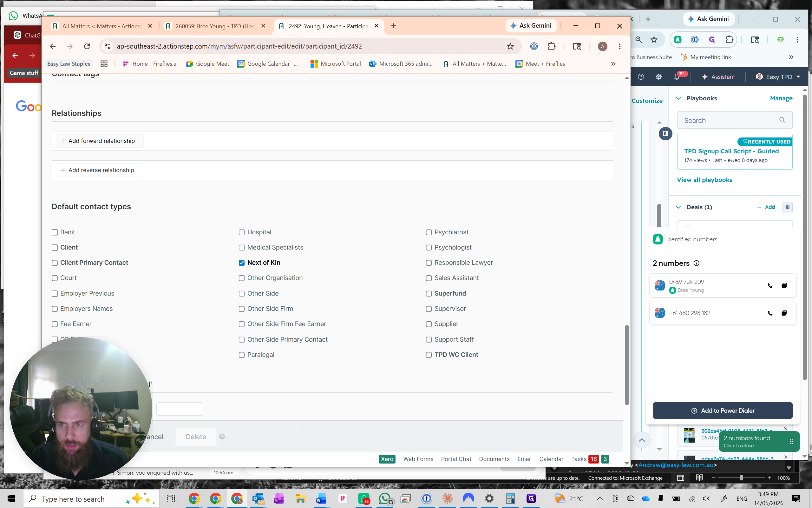Dismiss the 2 numbers found notification

pos(759,441)
